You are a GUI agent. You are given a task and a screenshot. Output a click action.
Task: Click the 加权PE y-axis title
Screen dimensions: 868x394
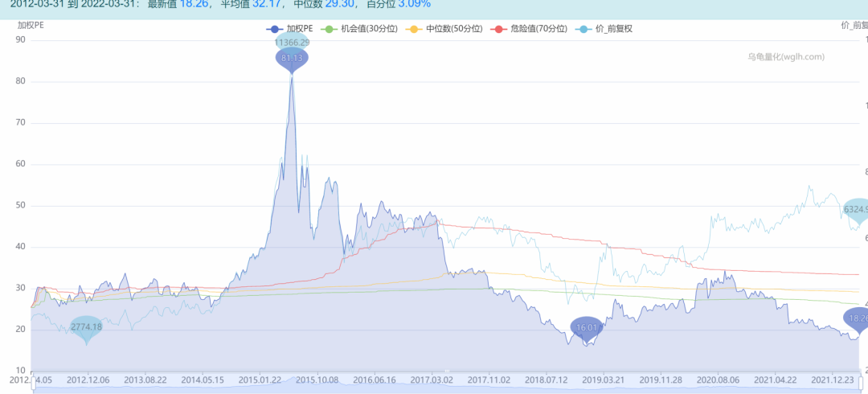32,24
